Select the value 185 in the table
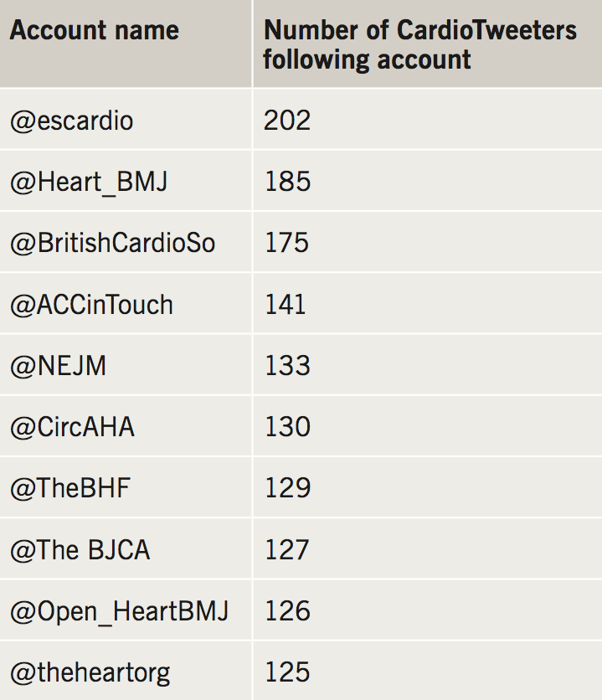The width and height of the screenshot is (602, 700). 287,182
